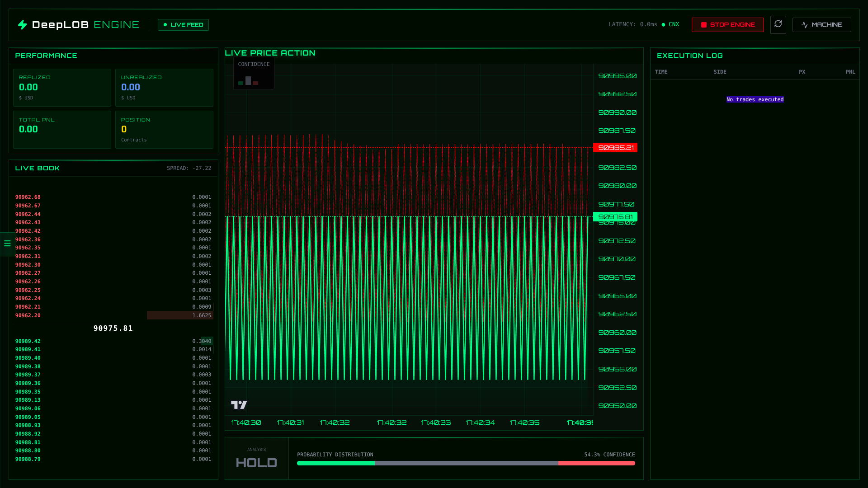
Task: Click the SIDE column header
Action: 720,72
